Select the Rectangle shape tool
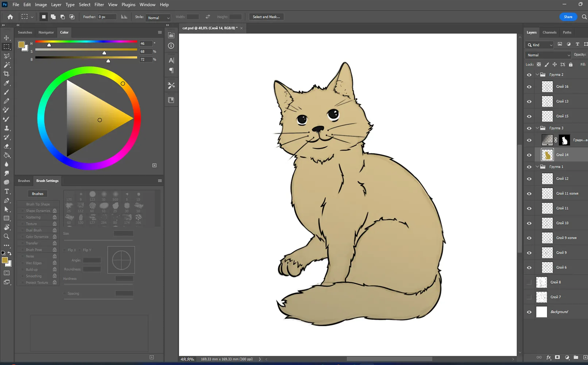The image size is (588, 365). (7, 218)
